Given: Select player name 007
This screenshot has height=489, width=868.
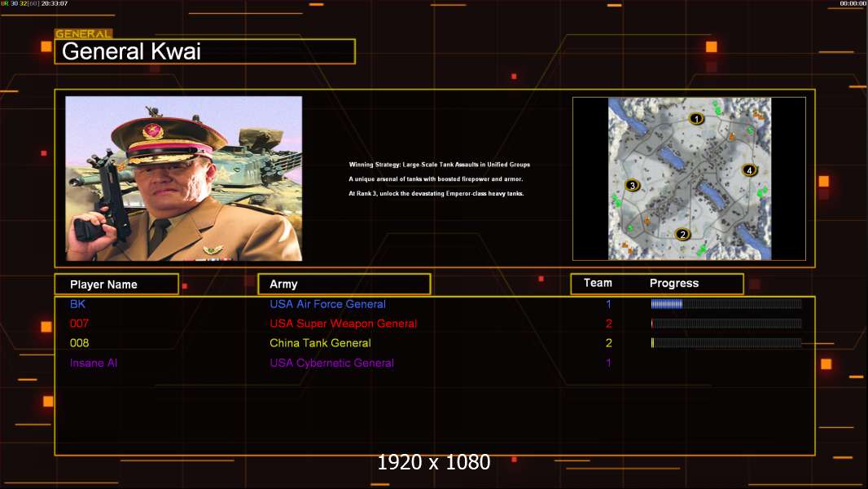Looking at the screenshot, I should coord(79,324).
